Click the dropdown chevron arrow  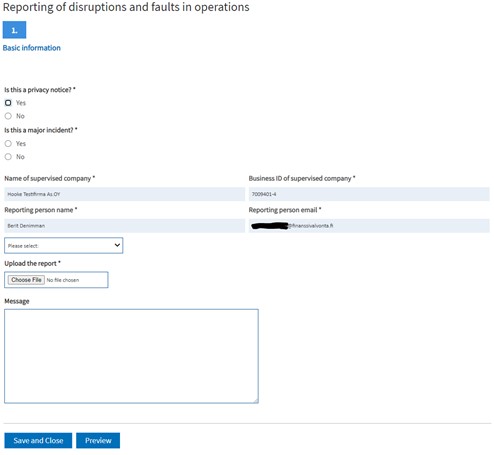117,245
